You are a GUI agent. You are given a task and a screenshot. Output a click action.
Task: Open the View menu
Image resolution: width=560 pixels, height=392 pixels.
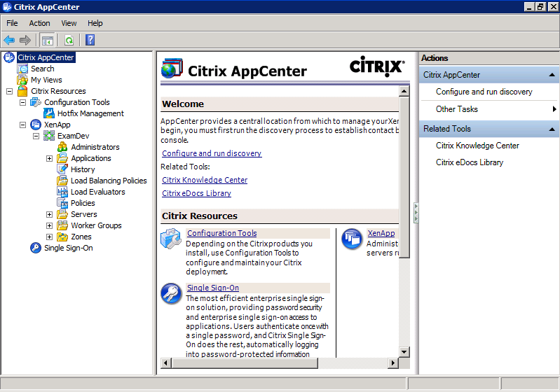click(x=69, y=23)
